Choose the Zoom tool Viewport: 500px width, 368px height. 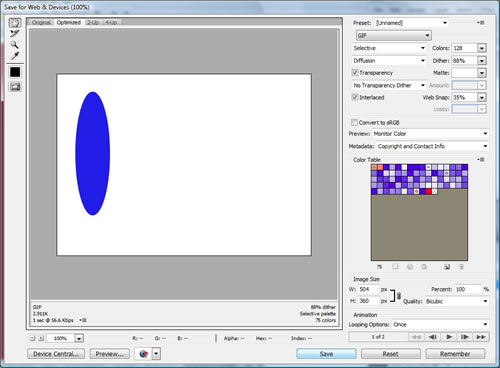15,44
